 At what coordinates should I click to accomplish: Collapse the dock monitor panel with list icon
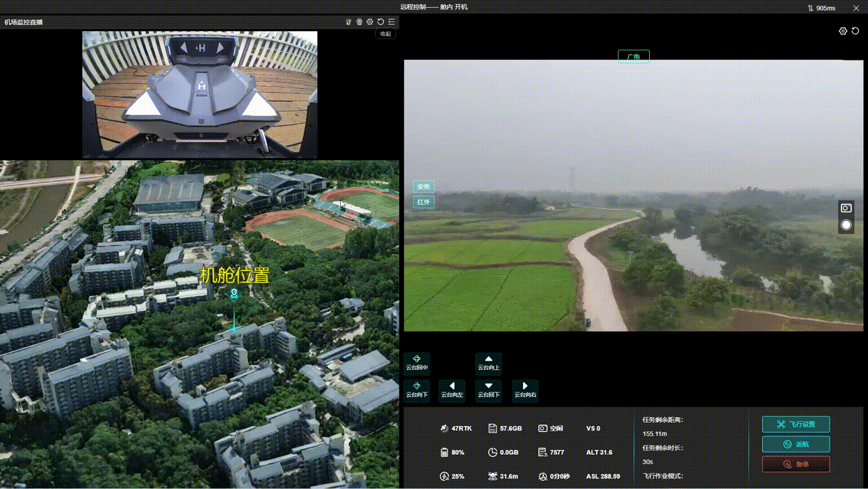tap(391, 22)
